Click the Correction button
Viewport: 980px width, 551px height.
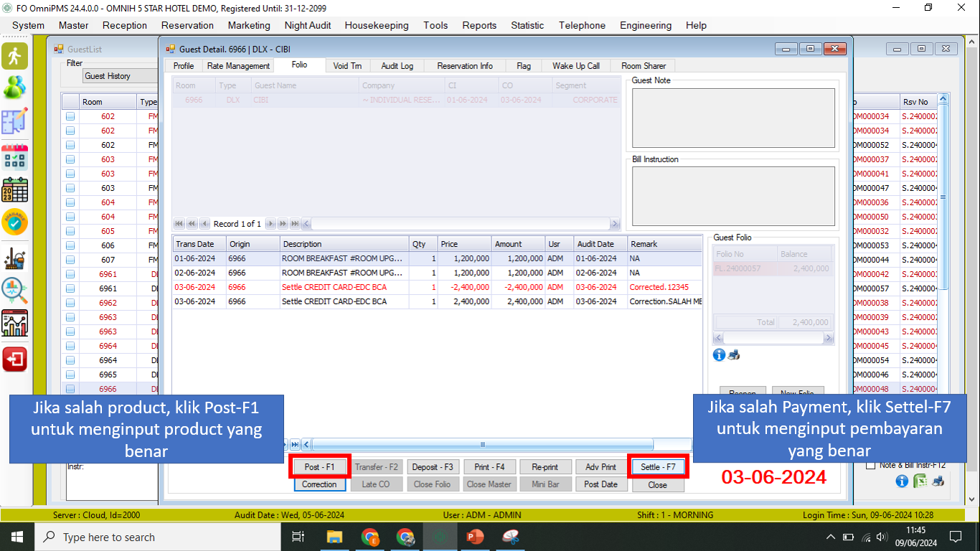[x=319, y=484]
